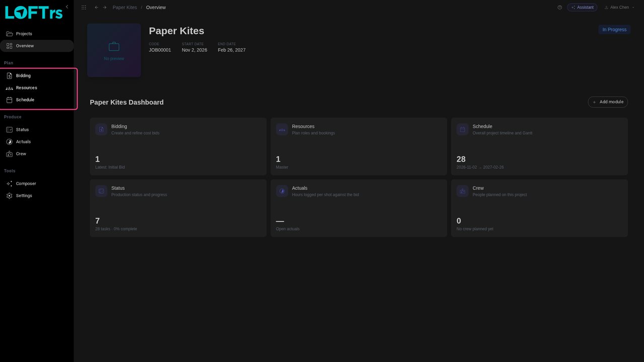Click the No preview project thumbnail
Image resolution: width=644 pixels, height=362 pixels.
point(114,50)
